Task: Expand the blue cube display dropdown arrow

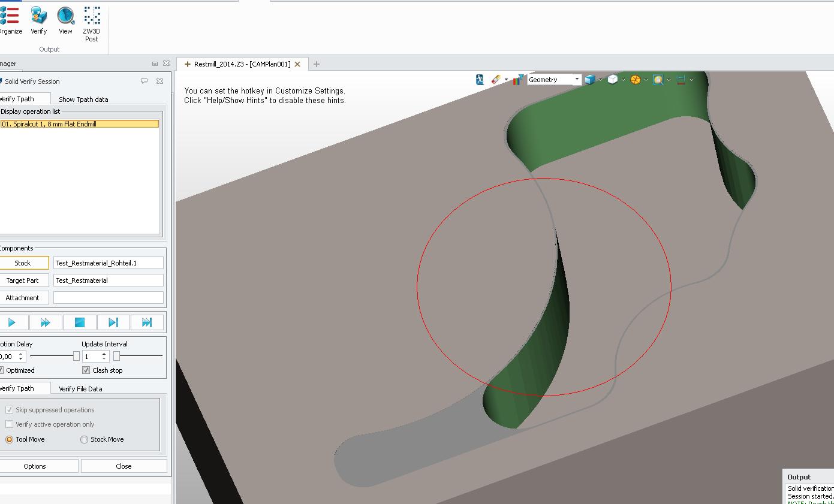Action: pos(600,80)
